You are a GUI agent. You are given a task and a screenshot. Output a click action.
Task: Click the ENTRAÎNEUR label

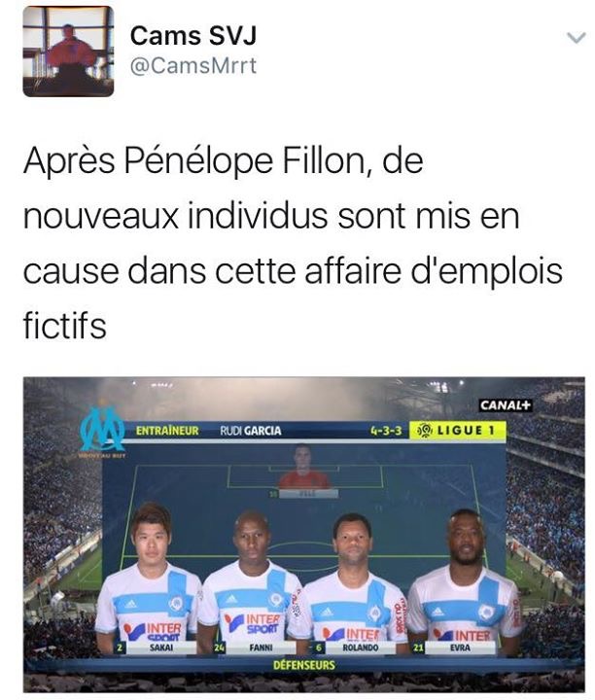point(167,431)
